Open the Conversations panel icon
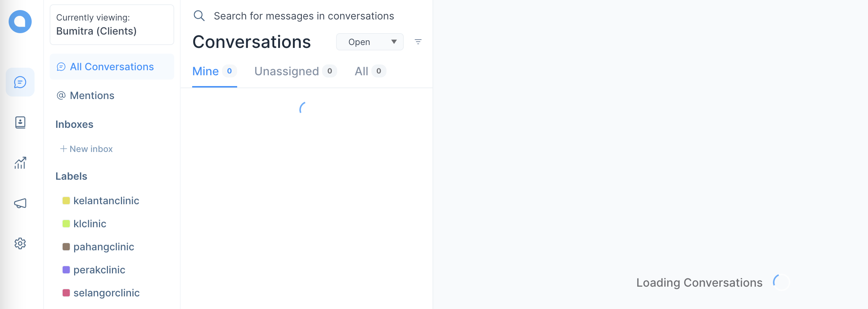This screenshot has width=868, height=309. tap(20, 82)
